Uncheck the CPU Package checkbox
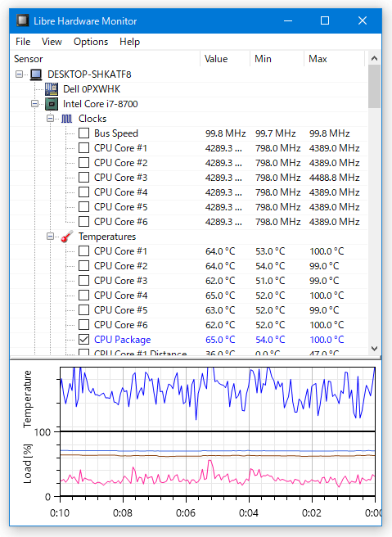 tap(83, 340)
